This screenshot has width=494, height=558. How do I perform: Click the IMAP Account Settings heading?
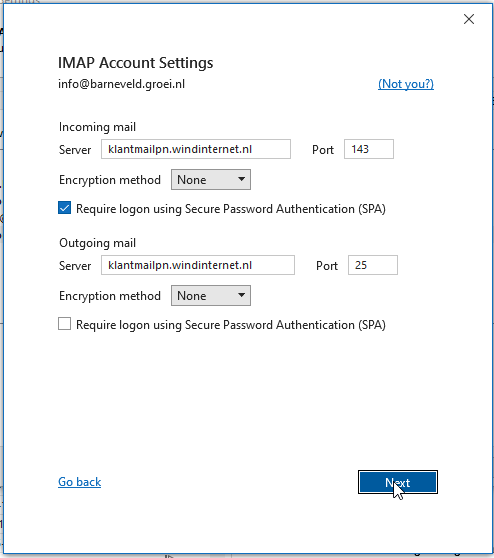click(136, 63)
